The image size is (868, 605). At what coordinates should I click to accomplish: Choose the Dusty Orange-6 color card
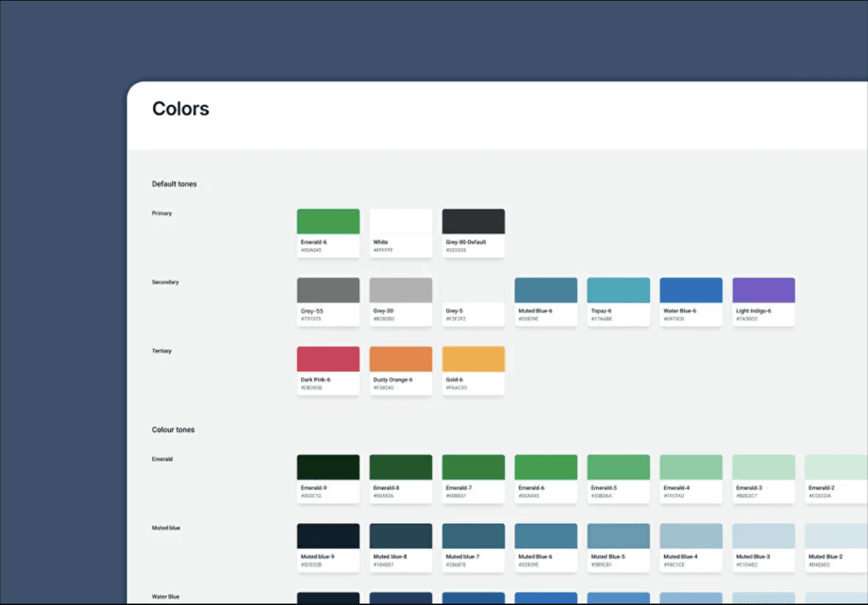click(x=401, y=371)
